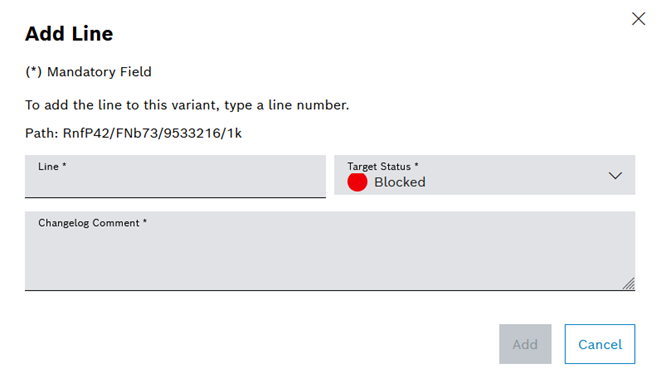This screenshot has height=388, width=661.
Task: Click inside the Changelog Comment text area
Action: pyautogui.click(x=330, y=251)
